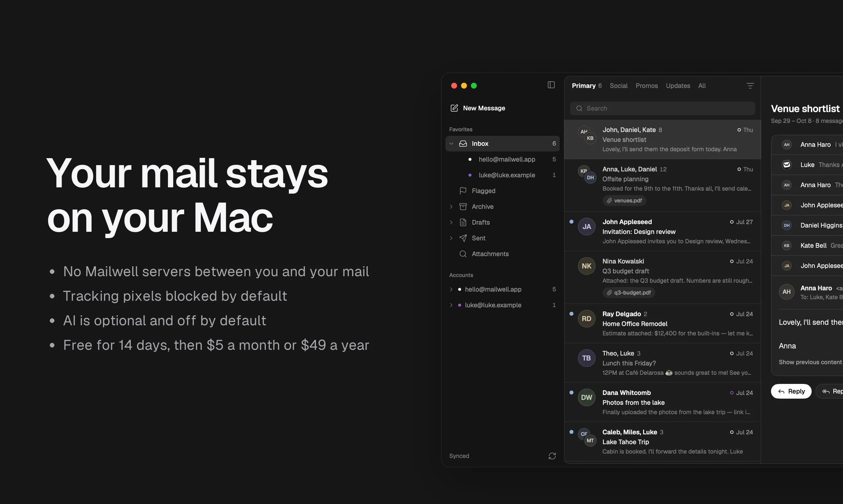Click the Archive box icon
The height and width of the screenshot is (504, 843).
point(463,207)
